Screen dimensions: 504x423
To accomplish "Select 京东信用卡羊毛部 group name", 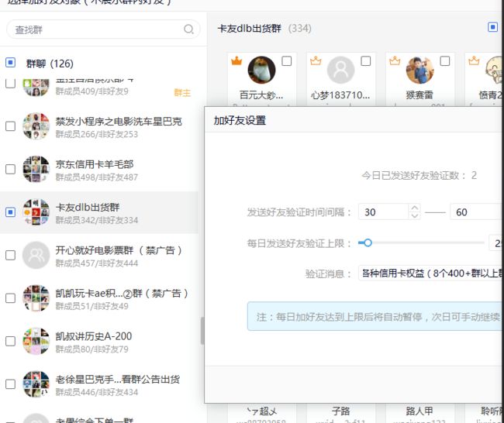I will (x=95, y=164).
